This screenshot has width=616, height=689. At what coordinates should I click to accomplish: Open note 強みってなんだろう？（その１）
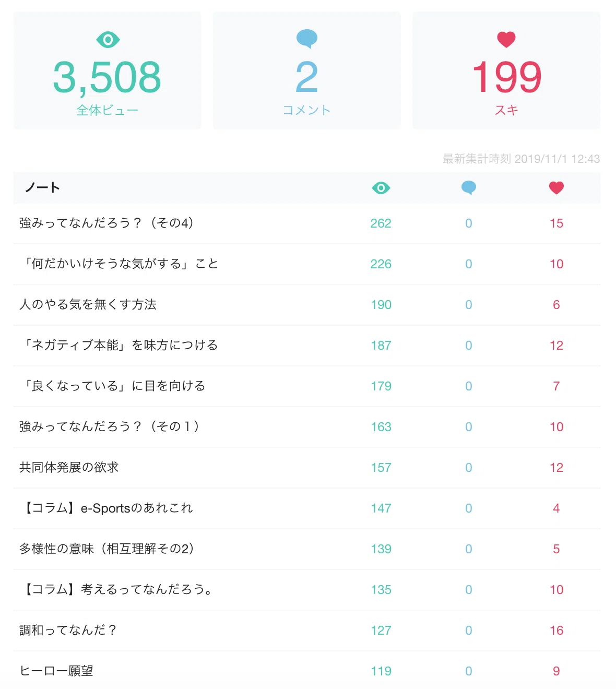point(110,426)
